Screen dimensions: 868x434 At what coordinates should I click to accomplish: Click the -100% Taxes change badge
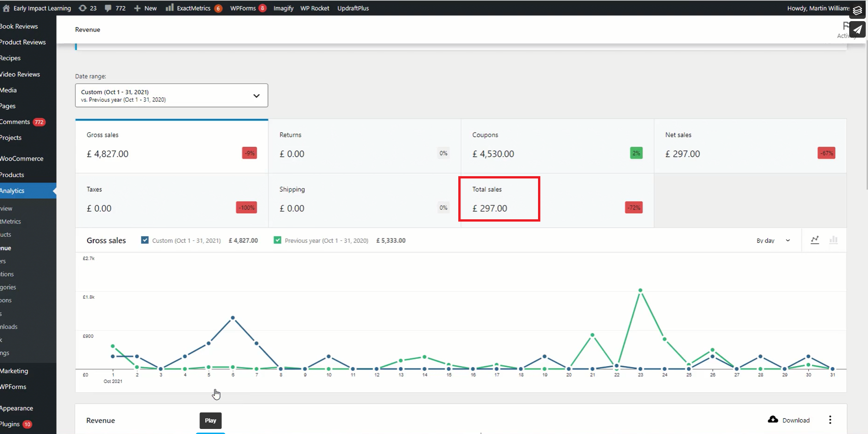click(x=247, y=207)
